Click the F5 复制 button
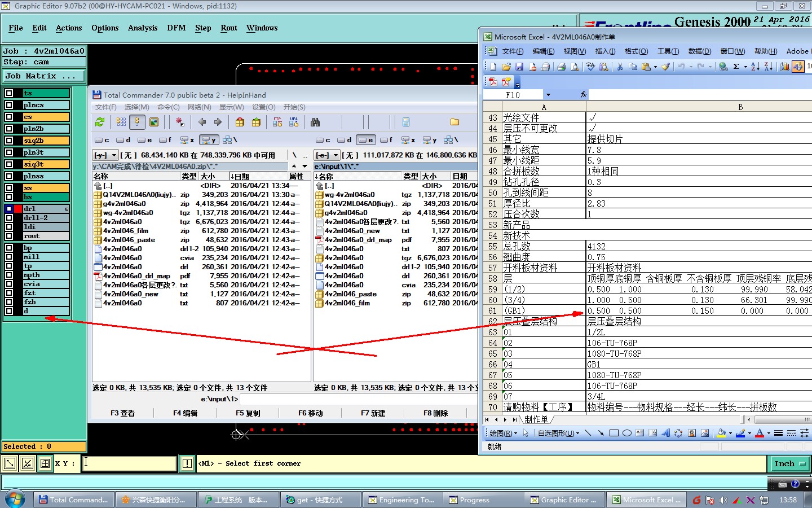This screenshot has width=812, height=508. pyautogui.click(x=248, y=413)
